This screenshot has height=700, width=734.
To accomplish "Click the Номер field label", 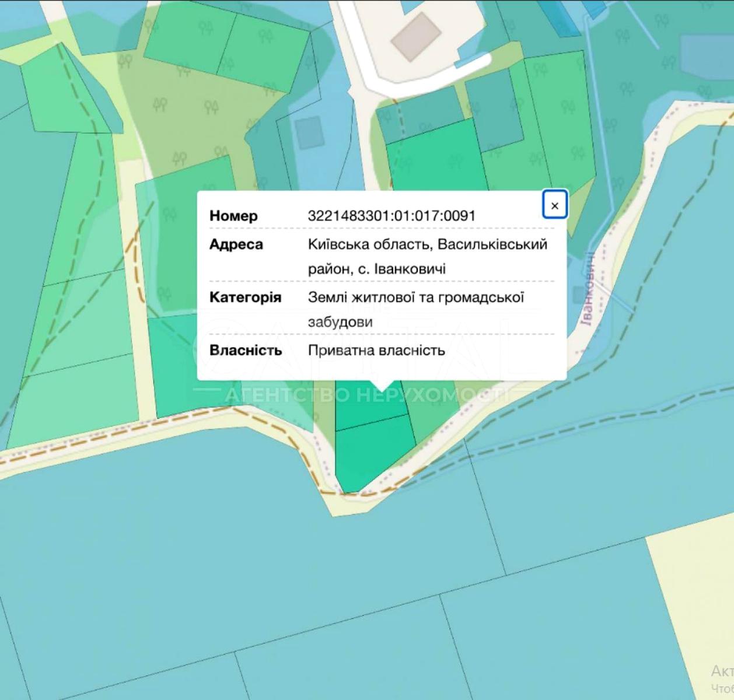I will click(233, 216).
